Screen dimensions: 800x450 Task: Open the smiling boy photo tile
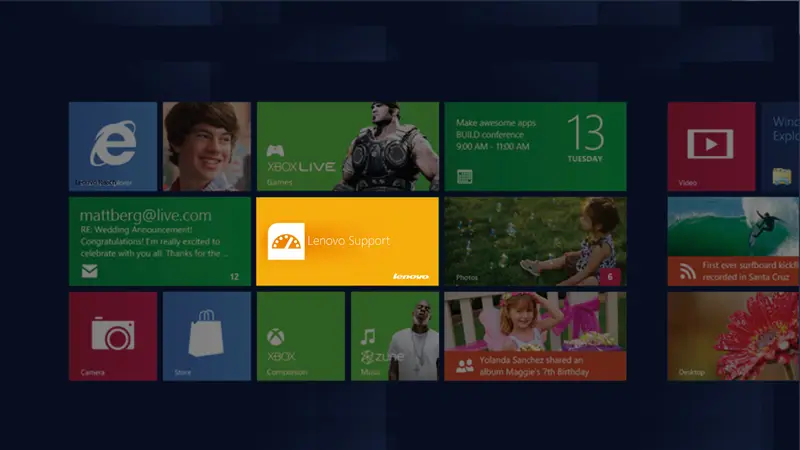point(207,146)
